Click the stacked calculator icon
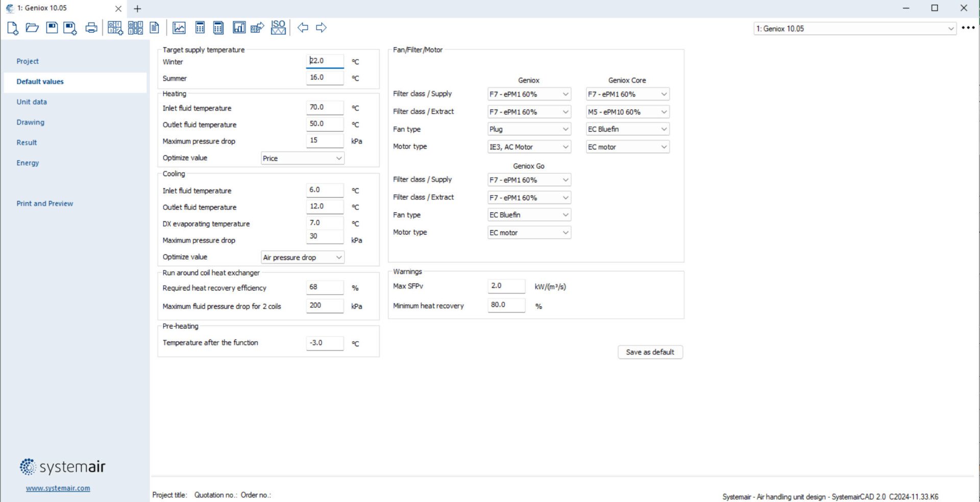 pyautogui.click(x=218, y=28)
